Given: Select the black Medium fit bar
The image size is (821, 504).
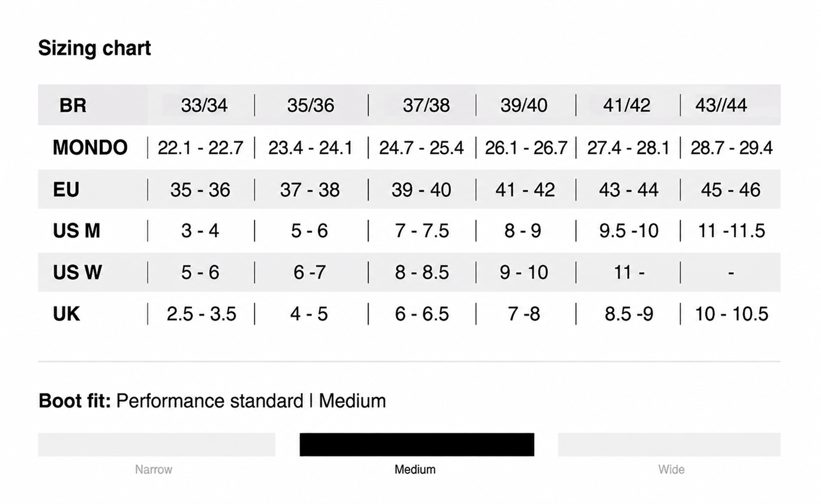Looking at the screenshot, I should [417, 445].
